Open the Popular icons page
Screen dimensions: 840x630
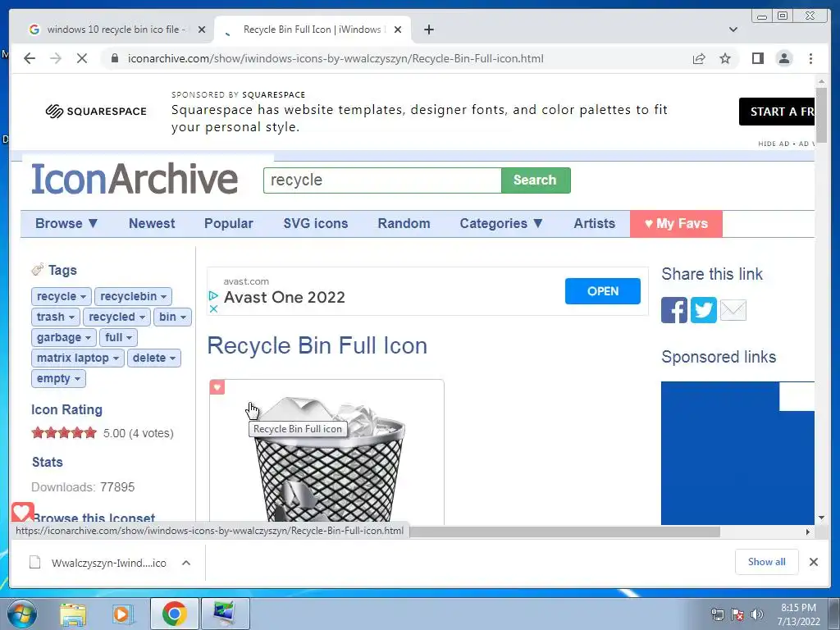228,223
